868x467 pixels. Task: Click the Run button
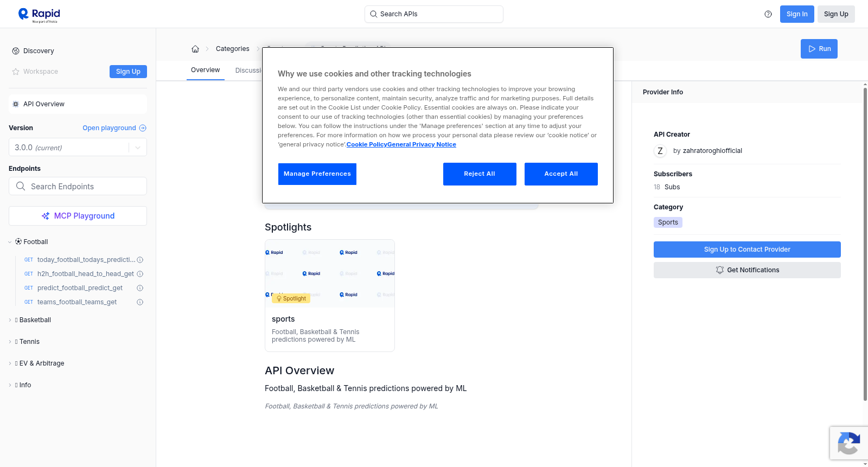819,49
